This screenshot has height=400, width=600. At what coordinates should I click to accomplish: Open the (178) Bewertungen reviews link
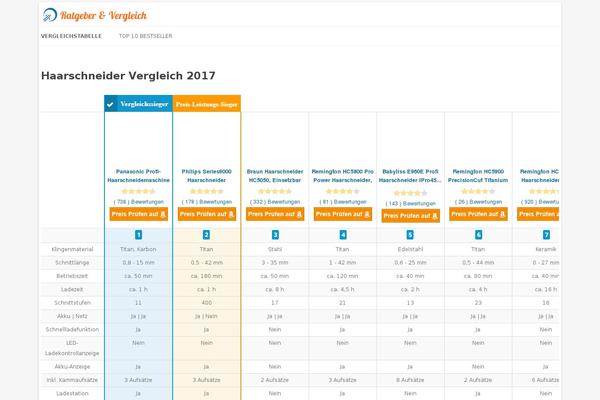tap(207, 202)
